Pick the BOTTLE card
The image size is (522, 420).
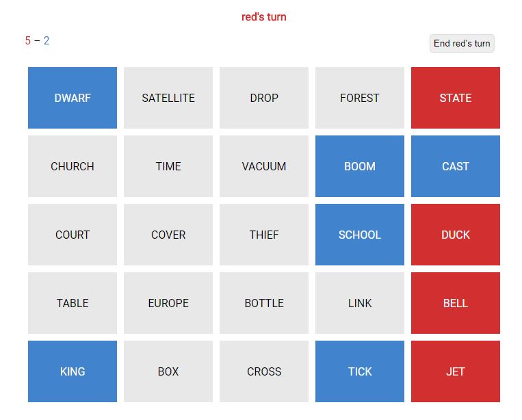click(x=264, y=303)
